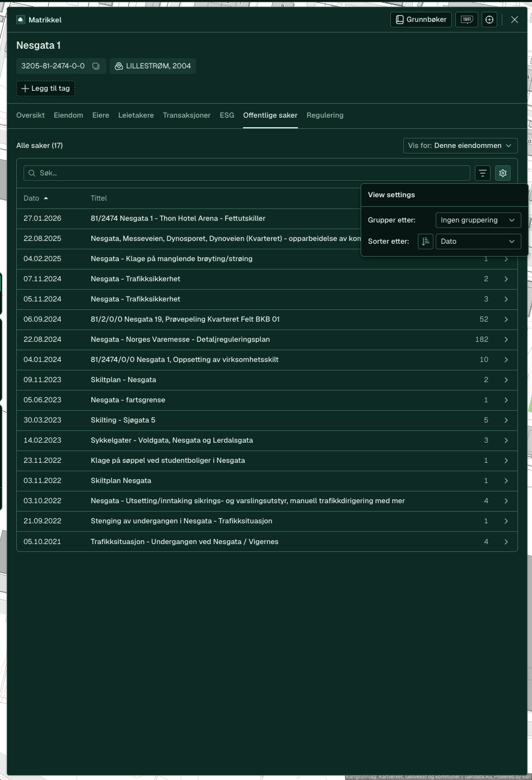Open the filter icon next to search
The height and width of the screenshot is (780, 532).
pos(482,173)
